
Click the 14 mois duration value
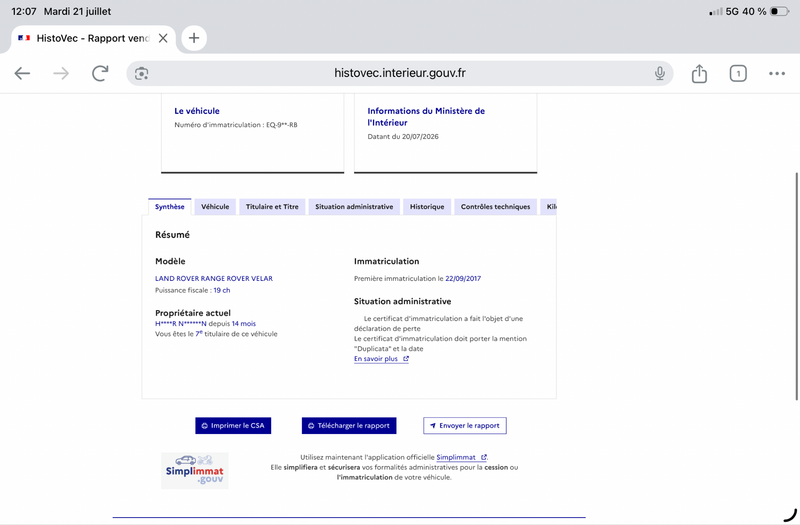pos(243,323)
